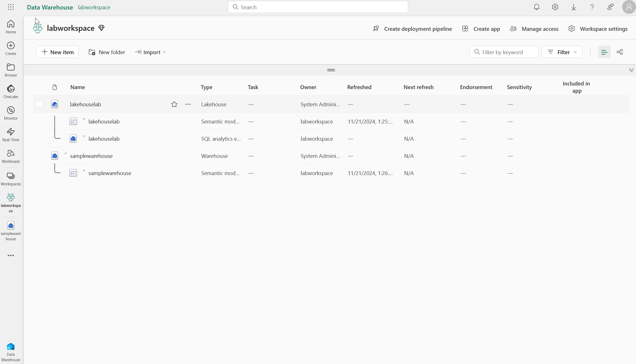Click the Filter by keyword field

[x=504, y=52]
